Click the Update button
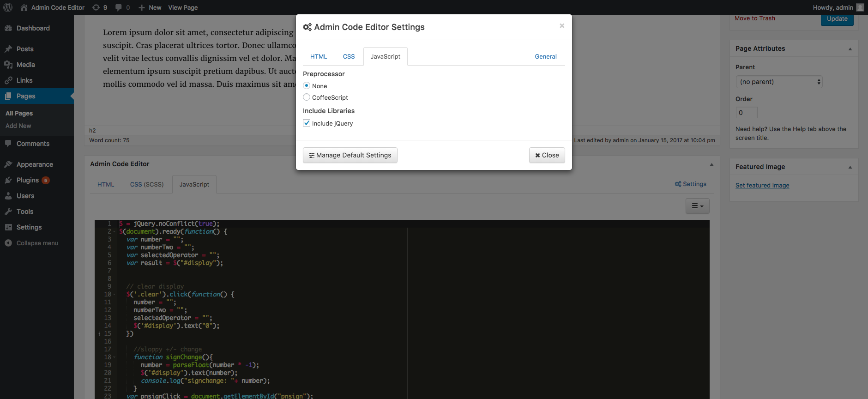868x399 pixels. click(x=837, y=19)
